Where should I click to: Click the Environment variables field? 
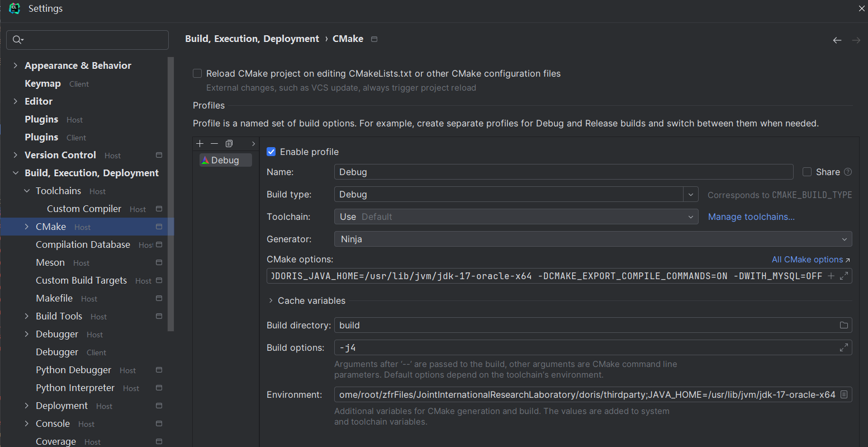pyautogui.click(x=593, y=394)
